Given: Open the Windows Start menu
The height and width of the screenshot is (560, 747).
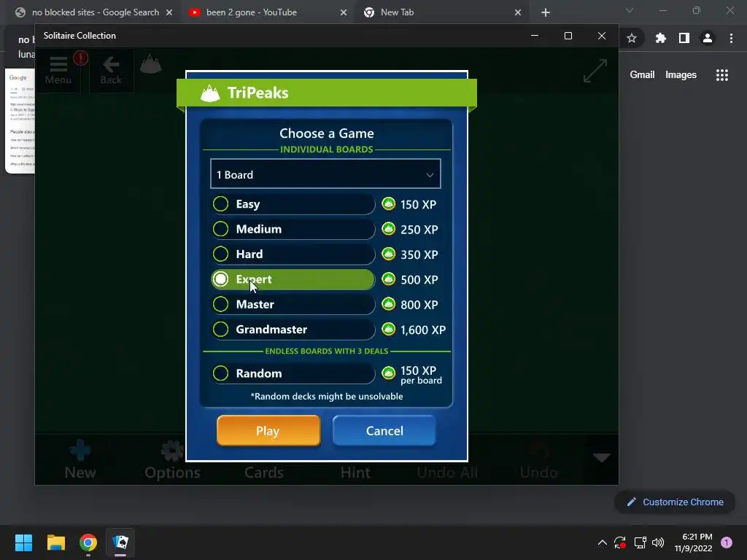Looking at the screenshot, I should (23, 542).
